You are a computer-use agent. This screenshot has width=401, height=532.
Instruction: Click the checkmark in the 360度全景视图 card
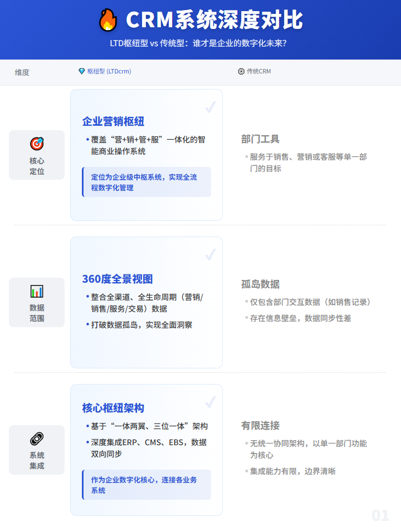[210, 254]
